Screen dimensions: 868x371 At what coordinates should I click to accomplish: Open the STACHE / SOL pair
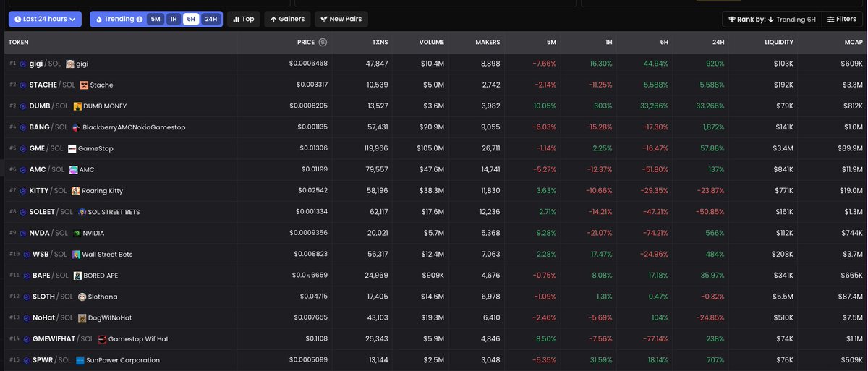tap(52, 85)
